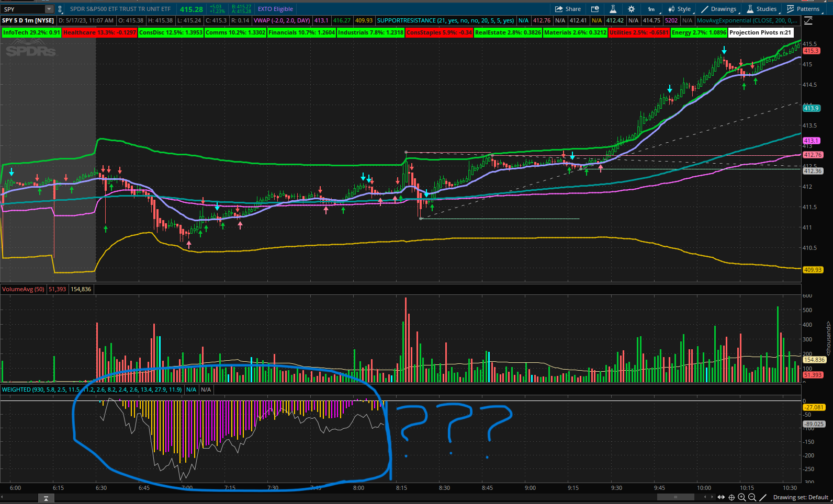Open the time and sales calendar icon
This screenshot has height=504, width=833.
click(595, 9)
